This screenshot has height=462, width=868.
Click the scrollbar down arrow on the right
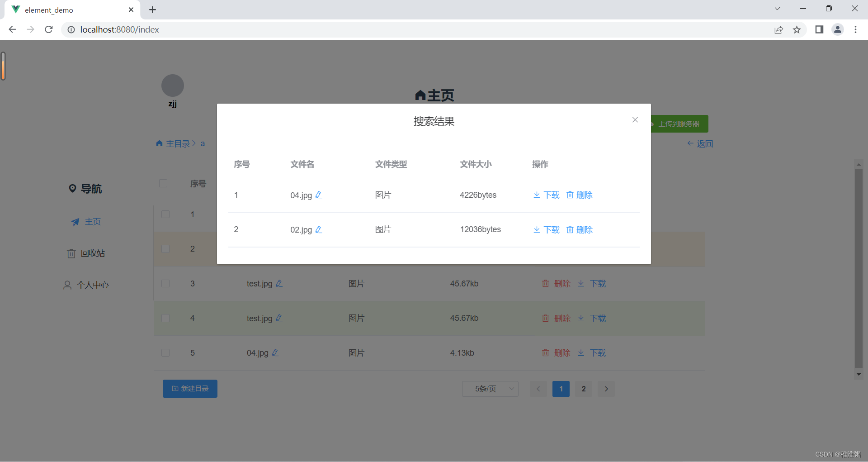coord(859,374)
